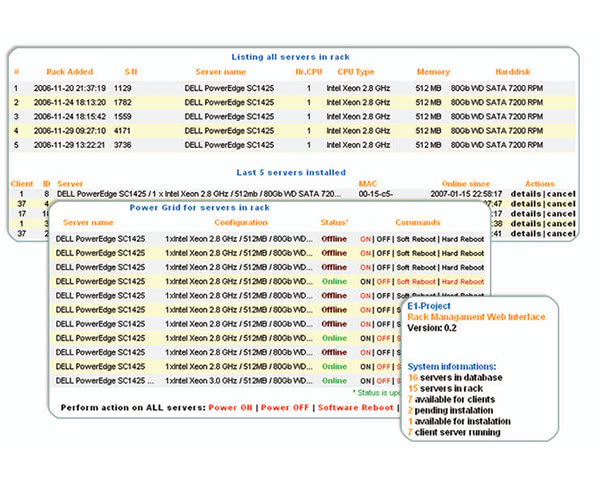Screen dimensions: 600x500
Task: Select the 'Last 5 servers installed' heading
Action: click(291, 173)
